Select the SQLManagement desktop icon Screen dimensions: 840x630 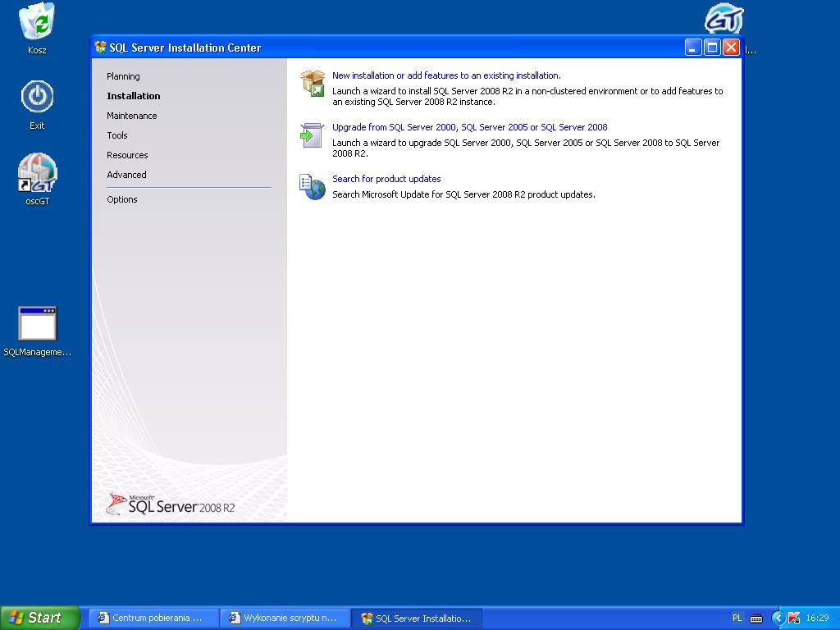[37, 323]
